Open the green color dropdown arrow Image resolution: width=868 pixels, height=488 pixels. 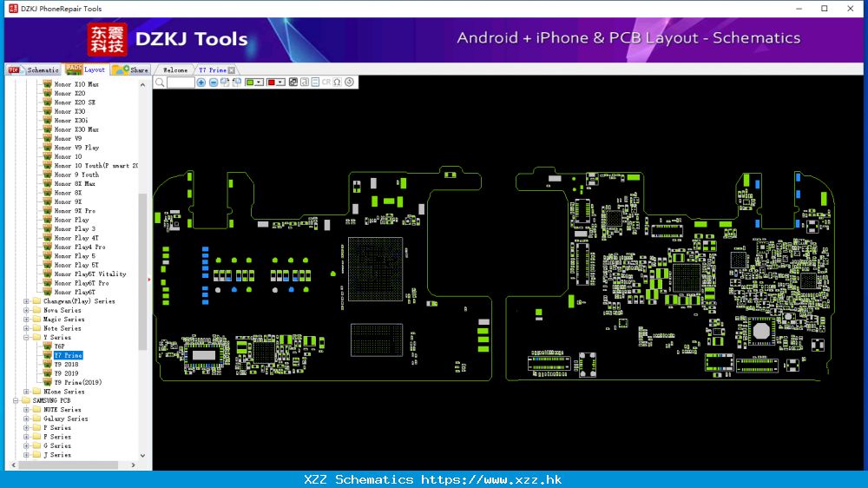click(259, 82)
